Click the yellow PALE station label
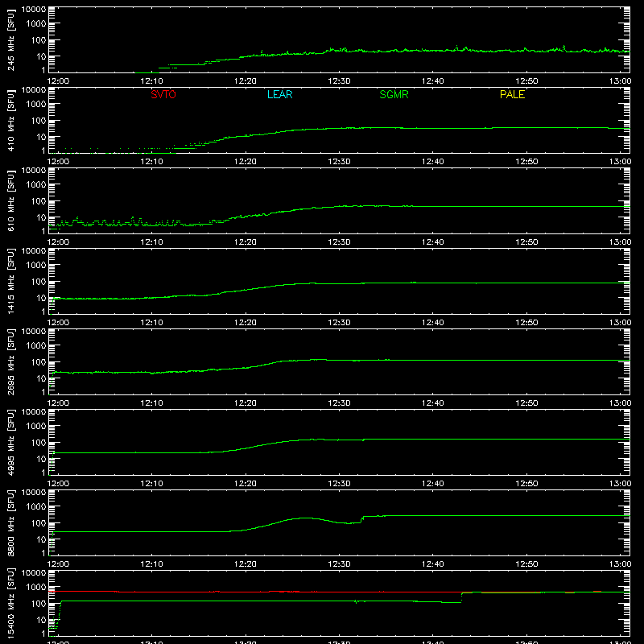The height and width of the screenshot is (644, 644). [x=512, y=94]
